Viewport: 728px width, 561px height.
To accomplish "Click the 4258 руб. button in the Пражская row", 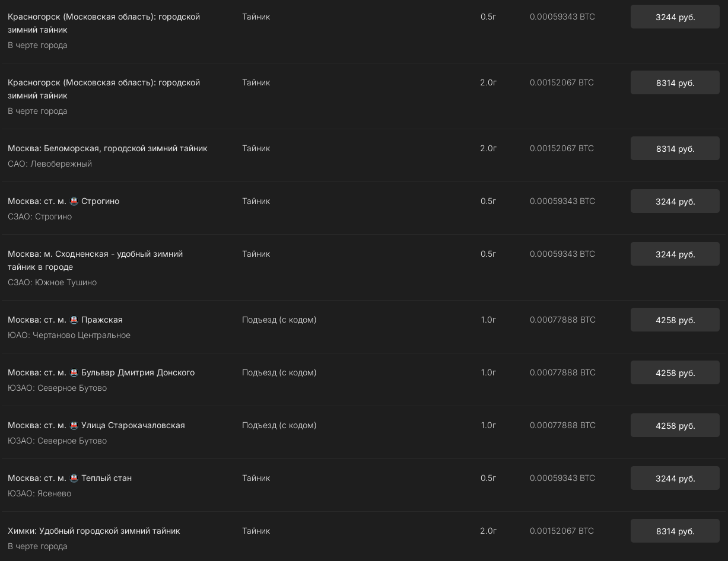I will coord(675,320).
